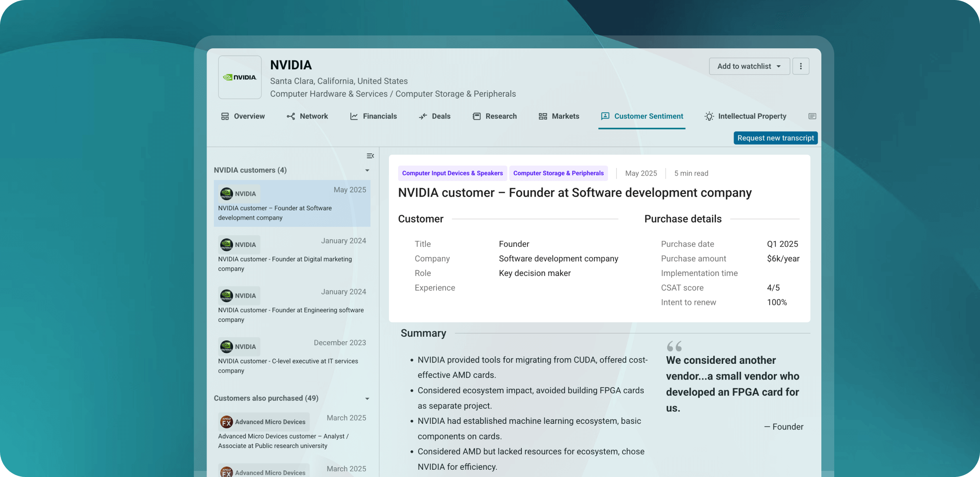The width and height of the screenshot is (980, 477).
Task: Open the Add to watchlist dropdown
Action: pyautogui.click(x=749, y=66)
